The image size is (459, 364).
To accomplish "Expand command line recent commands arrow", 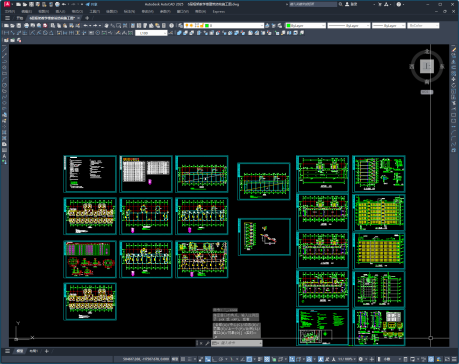I will pos(260,343).
